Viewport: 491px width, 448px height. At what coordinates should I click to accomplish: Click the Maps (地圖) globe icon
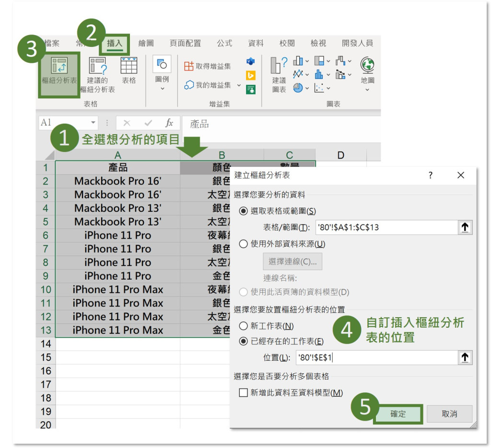(367, 65)
